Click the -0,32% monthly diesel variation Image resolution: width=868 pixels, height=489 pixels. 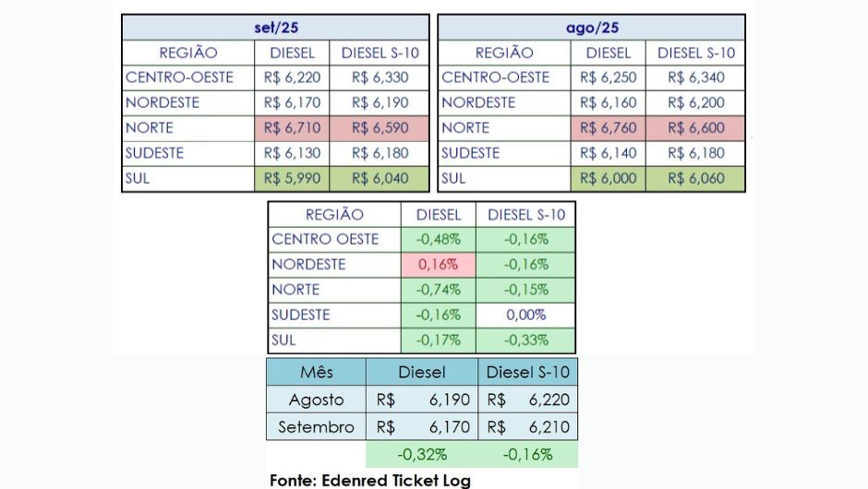tap(422, 454)
